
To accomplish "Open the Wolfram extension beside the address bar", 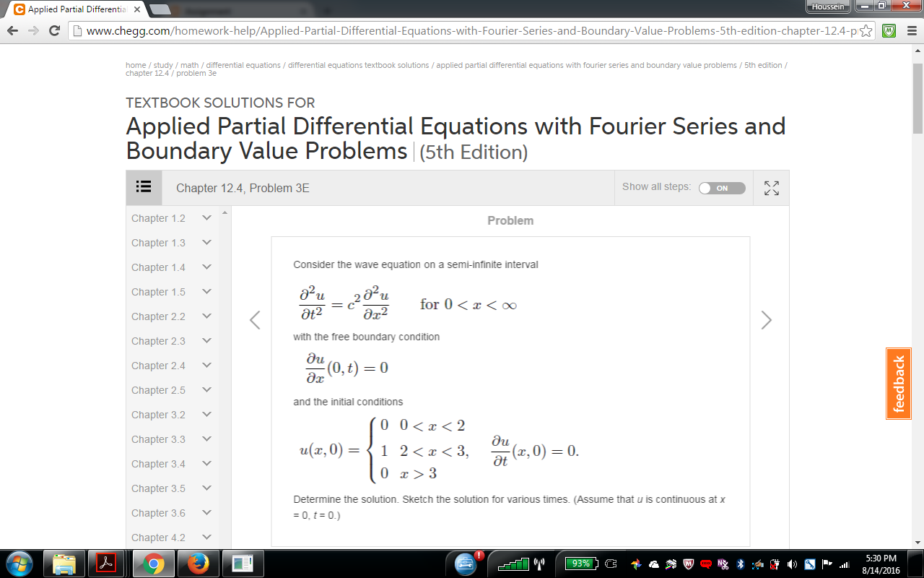I will 888,30.
